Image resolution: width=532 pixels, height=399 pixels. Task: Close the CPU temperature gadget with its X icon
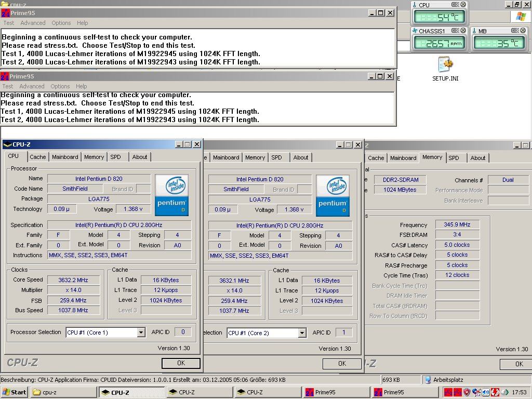tap(463, 4)
